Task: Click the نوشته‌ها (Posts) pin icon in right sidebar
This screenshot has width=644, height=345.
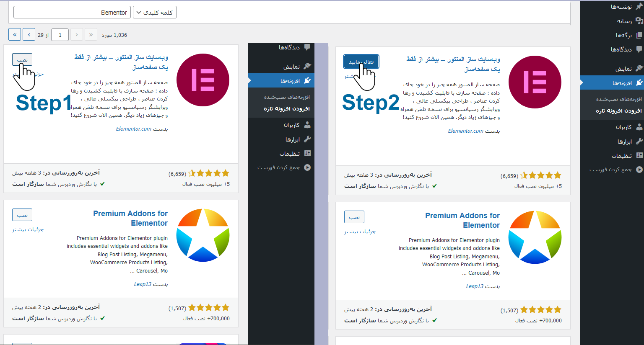Action: click(x=639, y=6)
